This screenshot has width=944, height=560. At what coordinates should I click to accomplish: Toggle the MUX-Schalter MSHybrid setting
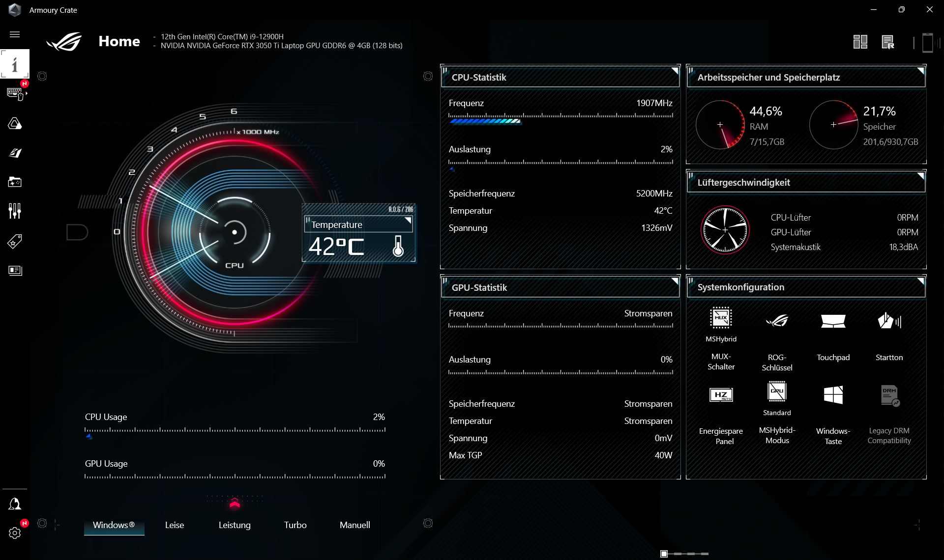(721, 318)
